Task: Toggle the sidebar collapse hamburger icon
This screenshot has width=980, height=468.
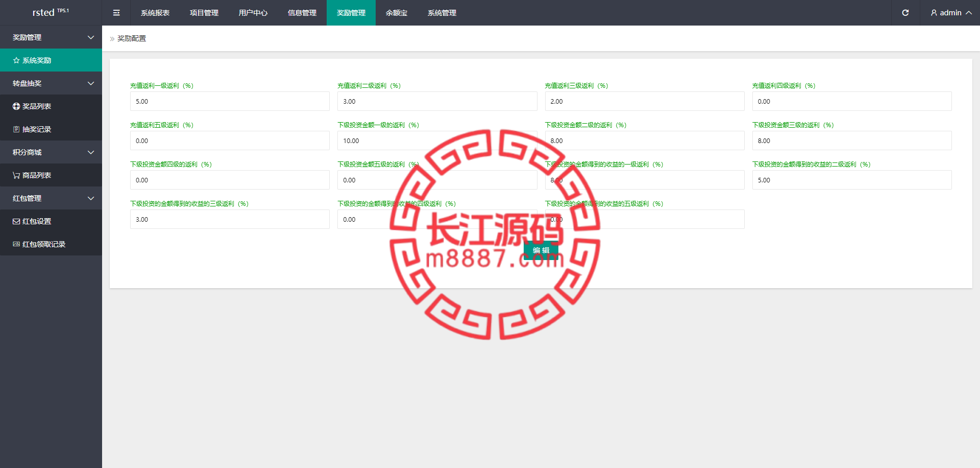Action: coord(116,13)
